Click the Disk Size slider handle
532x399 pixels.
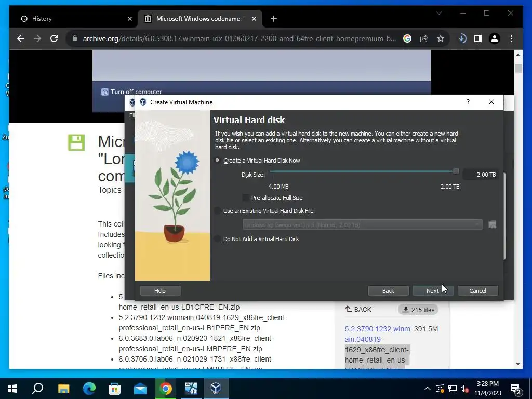(456, 171)
